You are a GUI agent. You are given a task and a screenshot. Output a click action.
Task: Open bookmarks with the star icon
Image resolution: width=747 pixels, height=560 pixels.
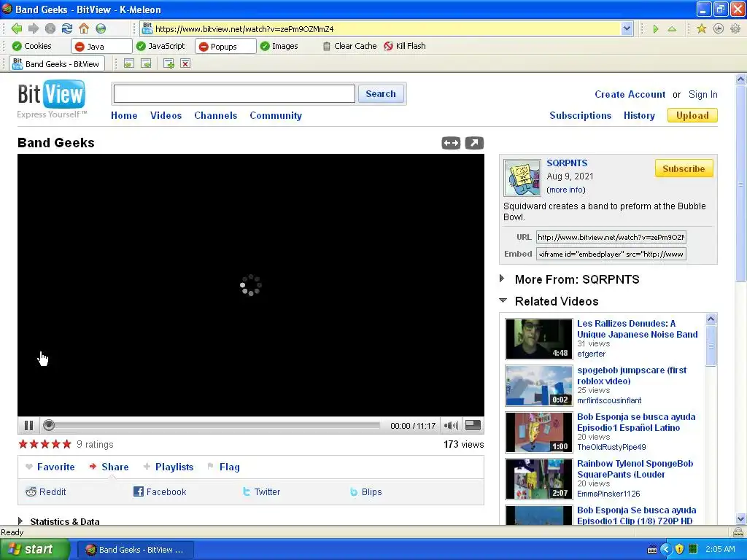pos(701,28)
